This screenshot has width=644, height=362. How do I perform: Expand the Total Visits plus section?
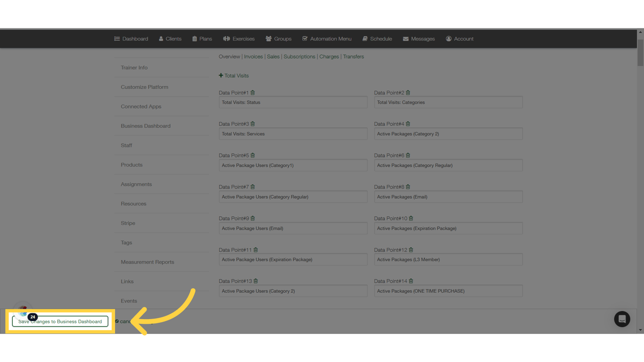point(233,75)
